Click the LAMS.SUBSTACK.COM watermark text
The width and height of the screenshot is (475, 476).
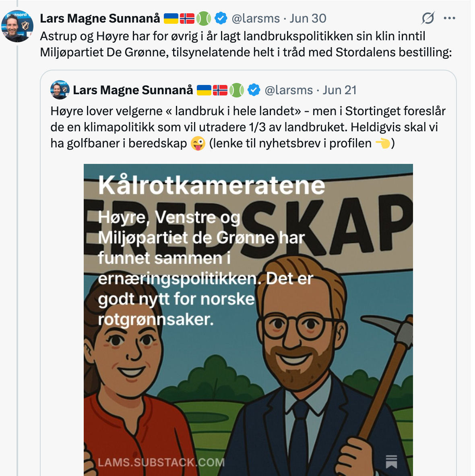pos(161,462)
